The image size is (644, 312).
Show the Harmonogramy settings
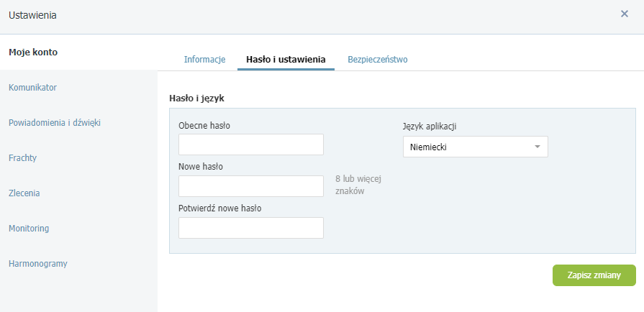[x=38, y=263]
